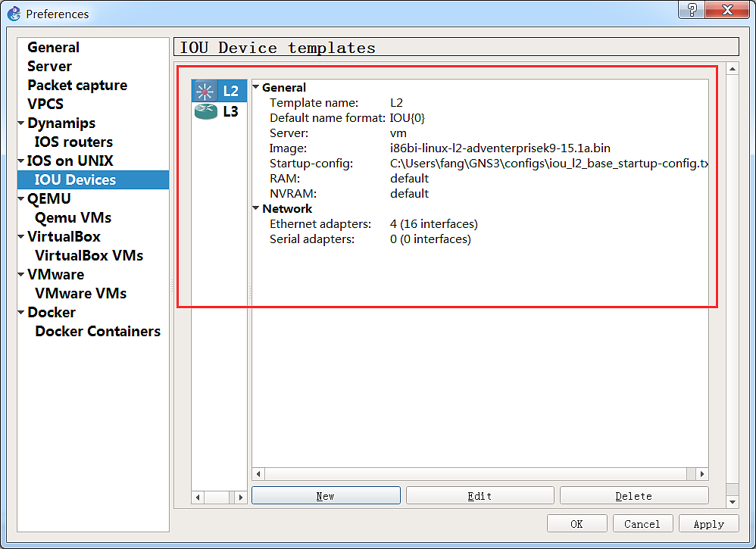Select VMware VMs in the sidebar

click(x=80, y=293)
